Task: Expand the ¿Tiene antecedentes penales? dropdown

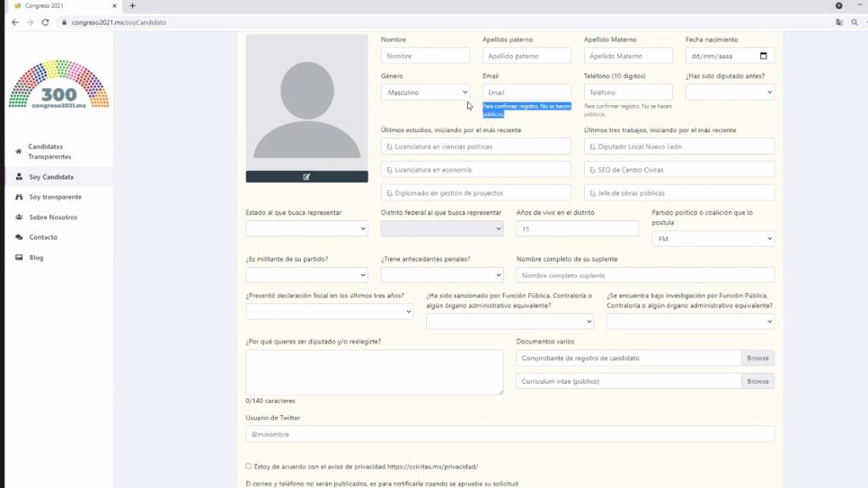Action: (441, 274)
